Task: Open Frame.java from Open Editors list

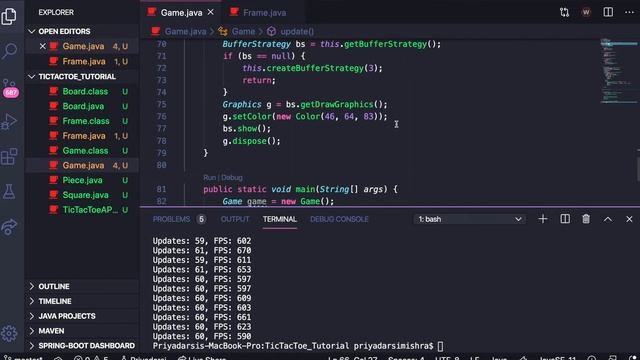Action: [82, 62]
